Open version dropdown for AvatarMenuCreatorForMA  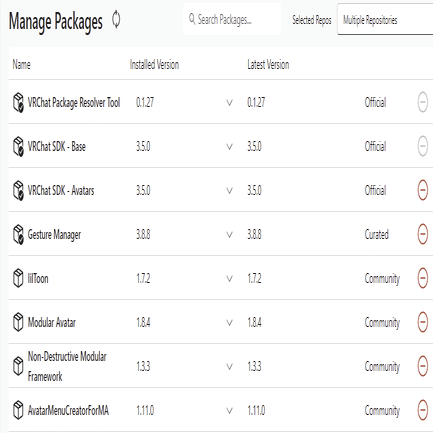230,411
